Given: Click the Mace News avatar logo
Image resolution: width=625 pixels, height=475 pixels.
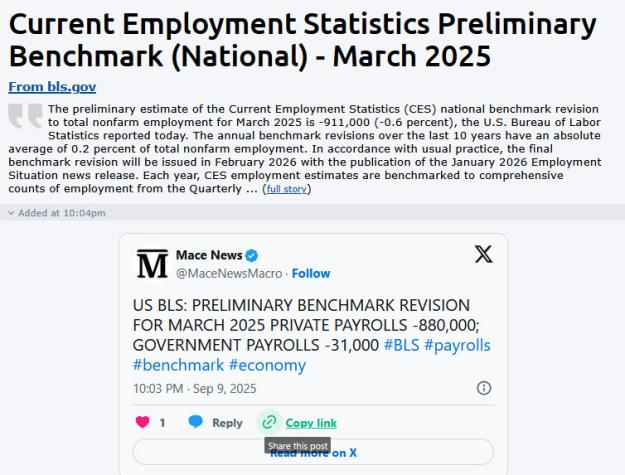Looking at the screenshot, I should click(152, 264).
